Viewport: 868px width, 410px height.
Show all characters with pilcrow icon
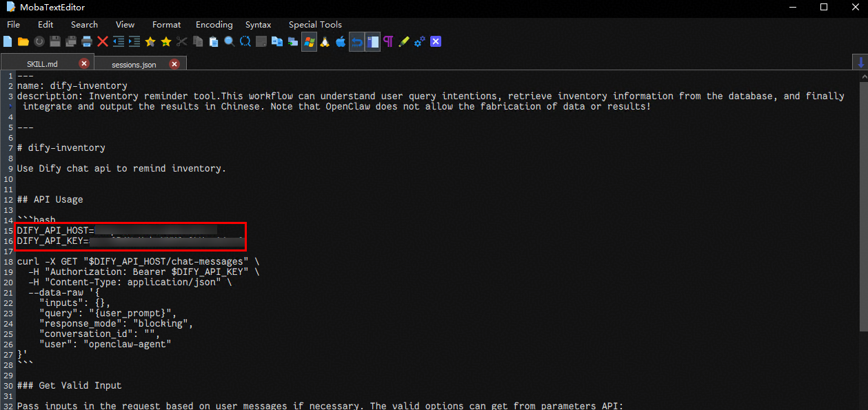tap(388, 42)
